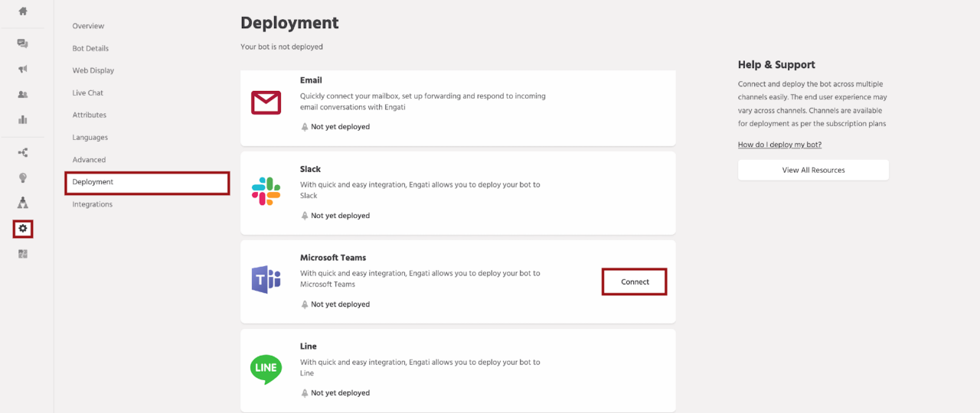980x413 pixels.
Task: Select the settings gear icon
Action: 23,228
